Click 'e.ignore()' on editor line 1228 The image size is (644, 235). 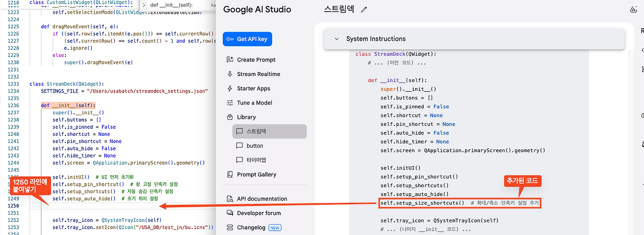tap(78, 48)
